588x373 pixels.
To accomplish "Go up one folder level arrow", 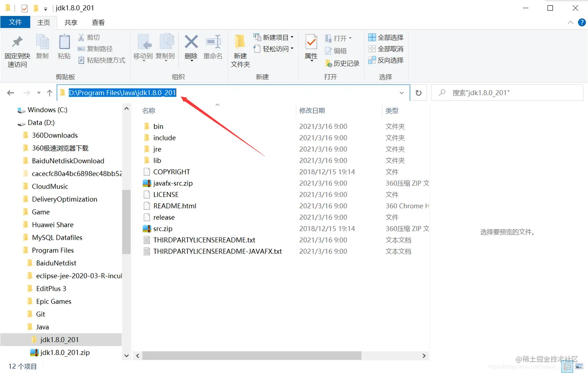I will click(x=50, y=93).
